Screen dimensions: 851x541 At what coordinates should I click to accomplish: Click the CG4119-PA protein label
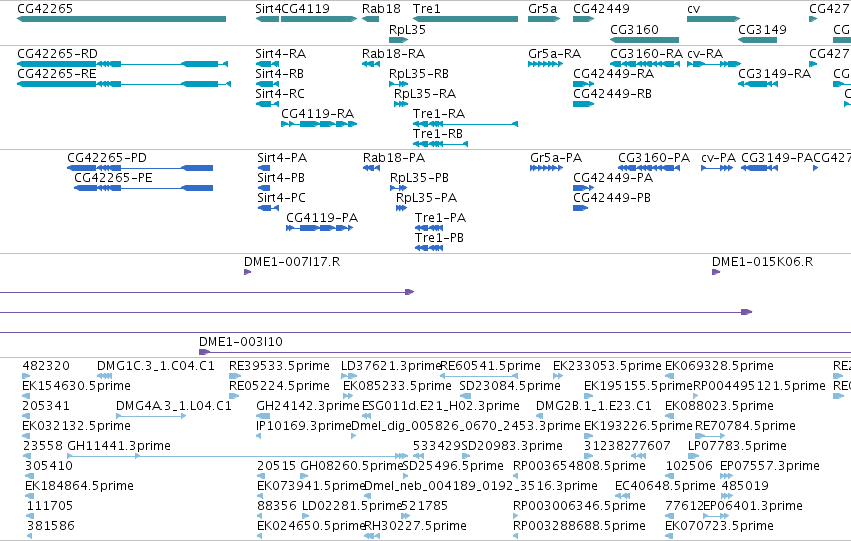click(322, 218)
